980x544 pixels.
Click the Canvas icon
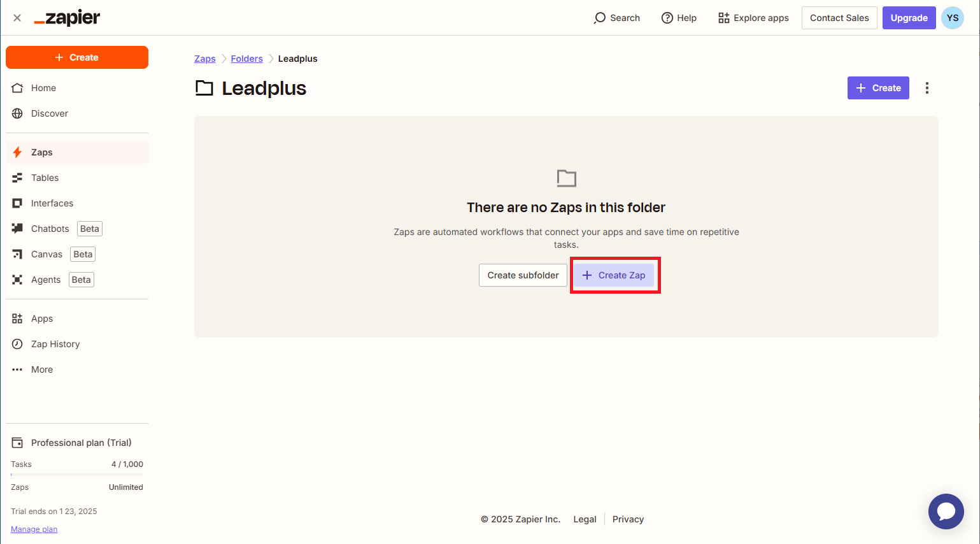(17, 254)
